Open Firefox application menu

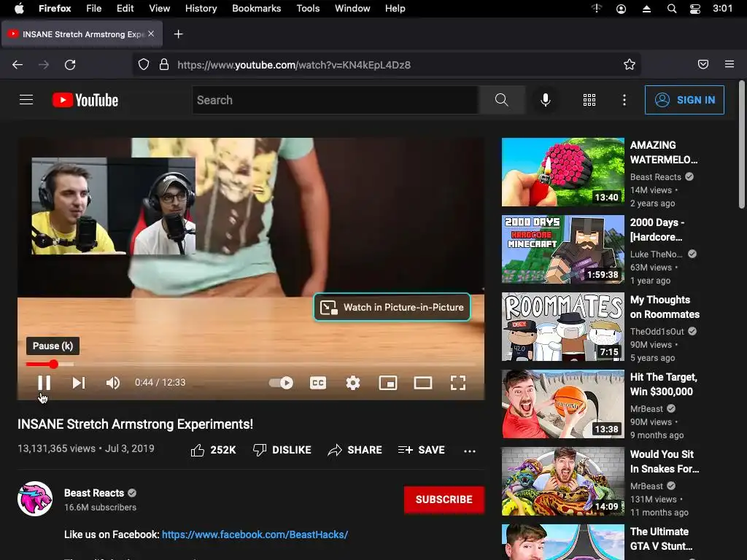point(729,64)
